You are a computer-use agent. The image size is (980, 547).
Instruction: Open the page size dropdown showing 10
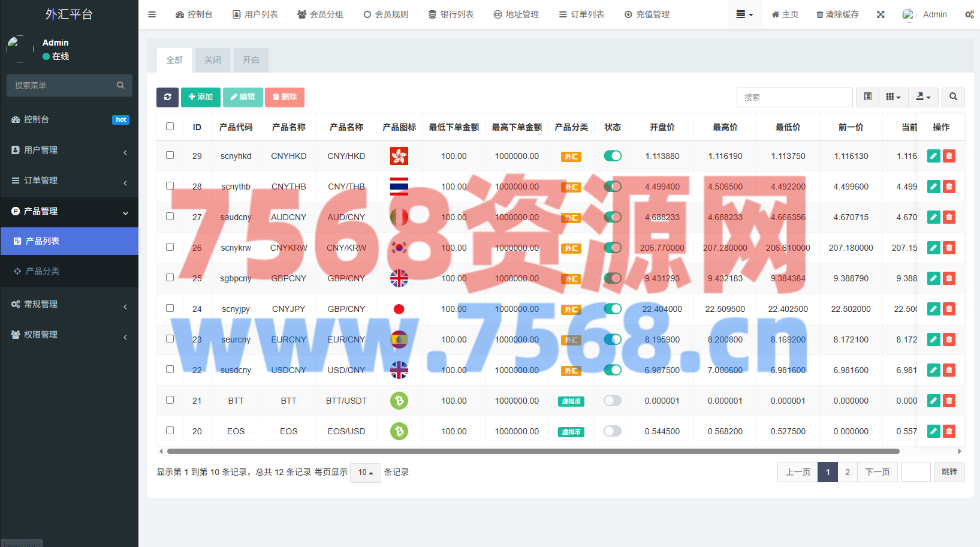365,473
